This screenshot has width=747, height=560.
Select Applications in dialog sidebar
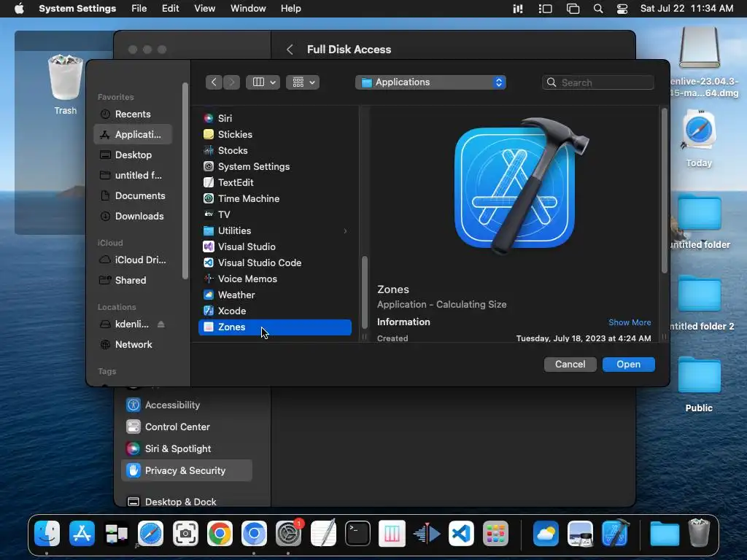coord(133,135)
